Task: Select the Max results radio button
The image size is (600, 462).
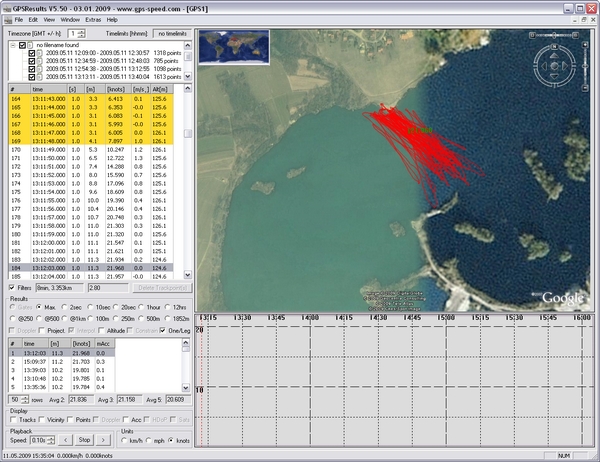Action: click(39, 307)
